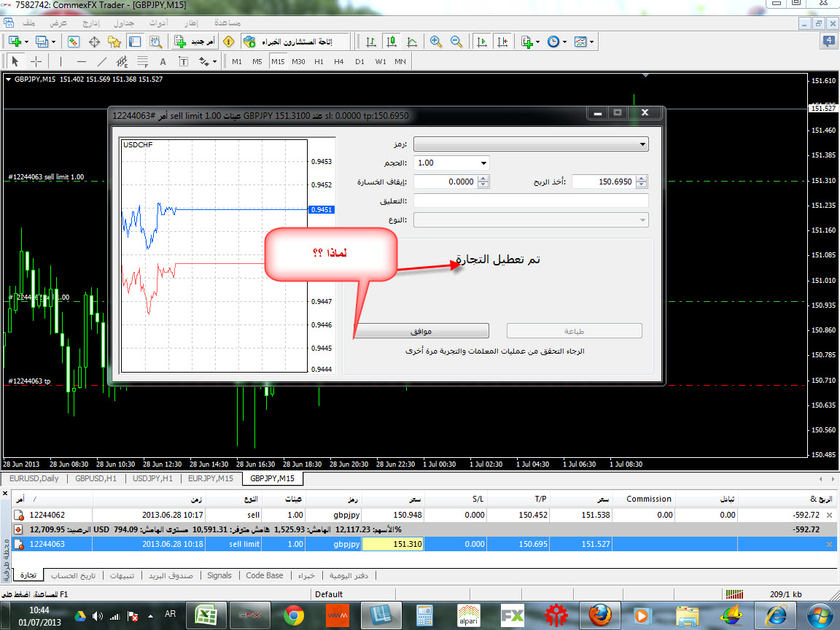The image size is (840, 630).
Task: Open the Strategy Tester icon
Action: point(155,42)
